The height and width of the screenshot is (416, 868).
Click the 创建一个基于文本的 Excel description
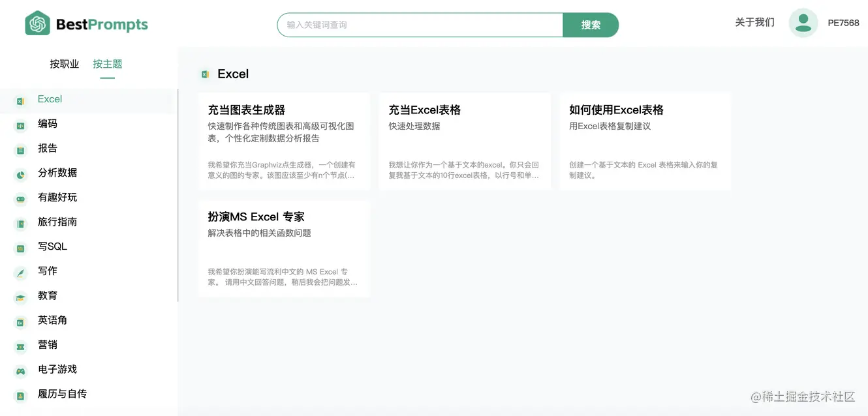643,170
